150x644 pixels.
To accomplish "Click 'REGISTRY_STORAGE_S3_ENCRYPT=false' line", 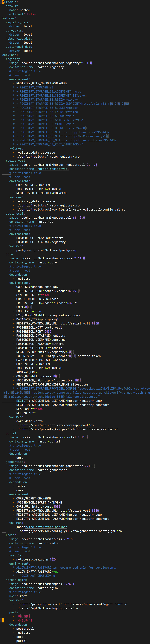I will [x=45, y=112].
